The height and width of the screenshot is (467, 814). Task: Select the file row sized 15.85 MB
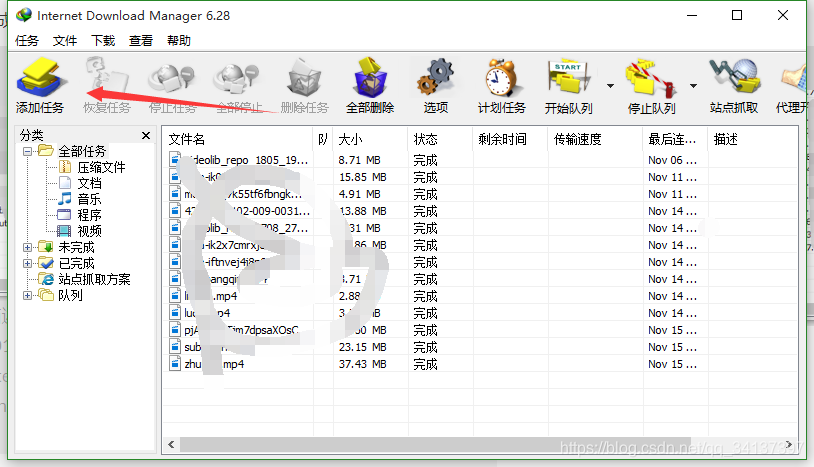[x=480, y=177]
